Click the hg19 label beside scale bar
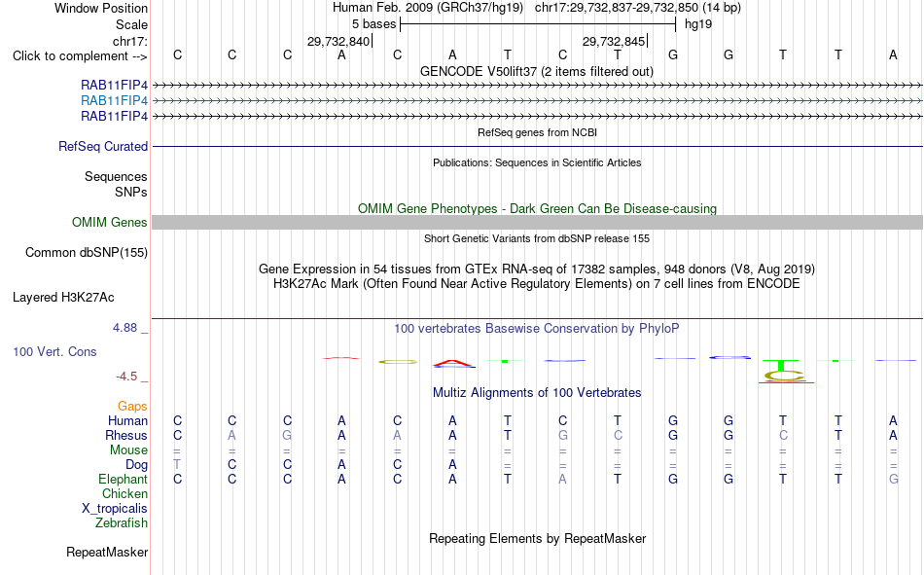Screen dimensions: 924x575 pos(698,24)
